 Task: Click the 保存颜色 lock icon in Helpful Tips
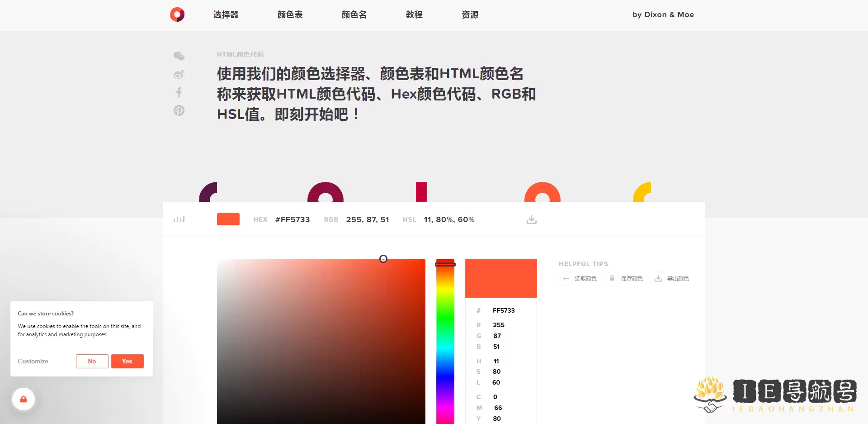click(x=612, y=278)
